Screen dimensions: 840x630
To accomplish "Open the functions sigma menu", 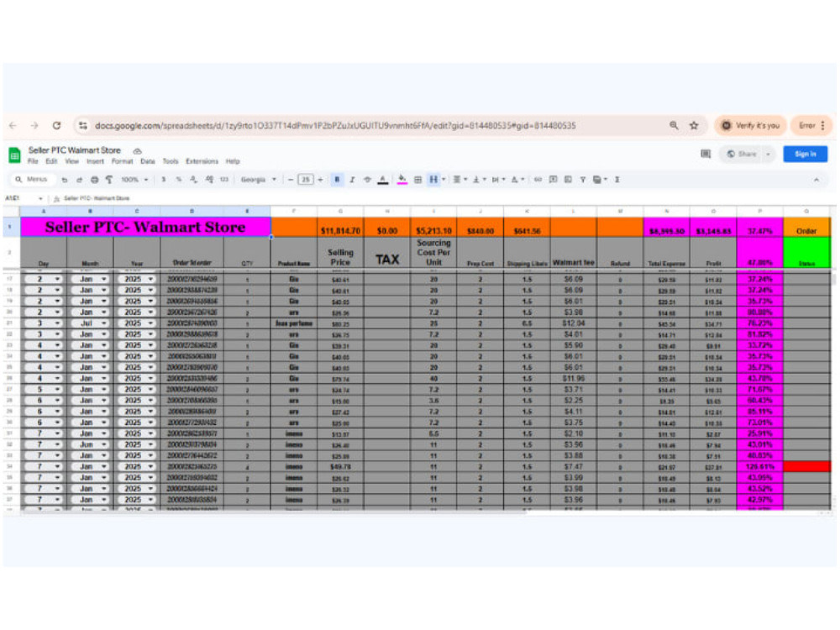I will pos(617,180).
